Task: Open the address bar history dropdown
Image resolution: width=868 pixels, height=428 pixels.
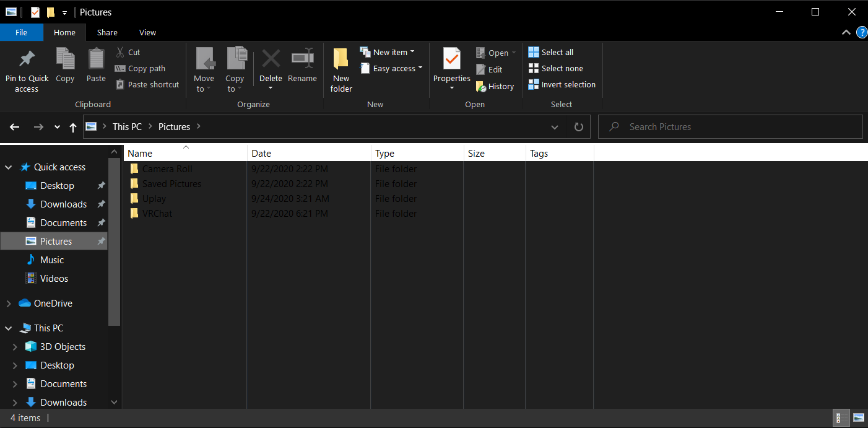Action: (555, 127)
